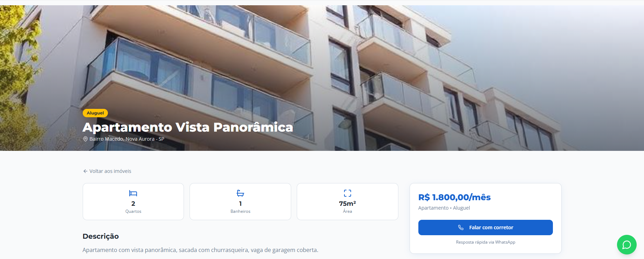Viewport: 644px width, 259px height.
Task: Open the green WhatsApp chat bubble
Action: point(626,245)
